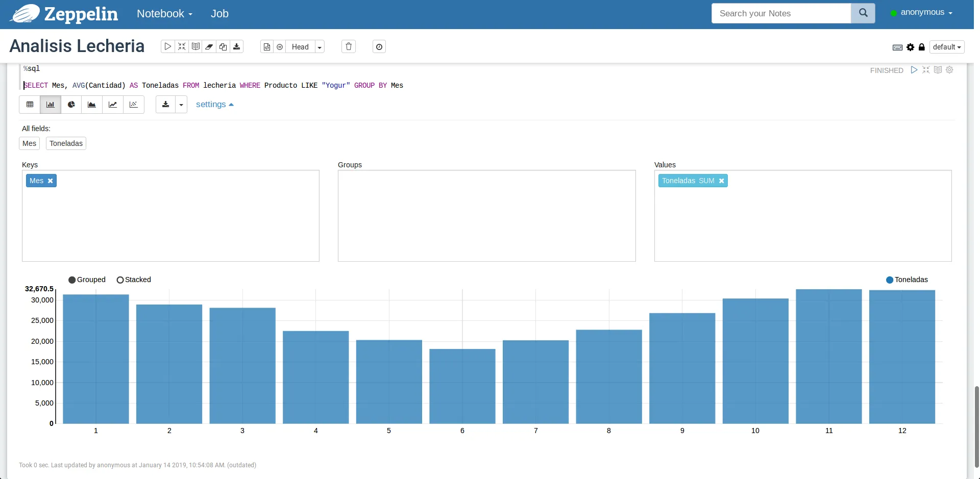Remove Toneladas SUM from Values
The image size is (980, 479).
pyautogui.click(x=721, y=181)
